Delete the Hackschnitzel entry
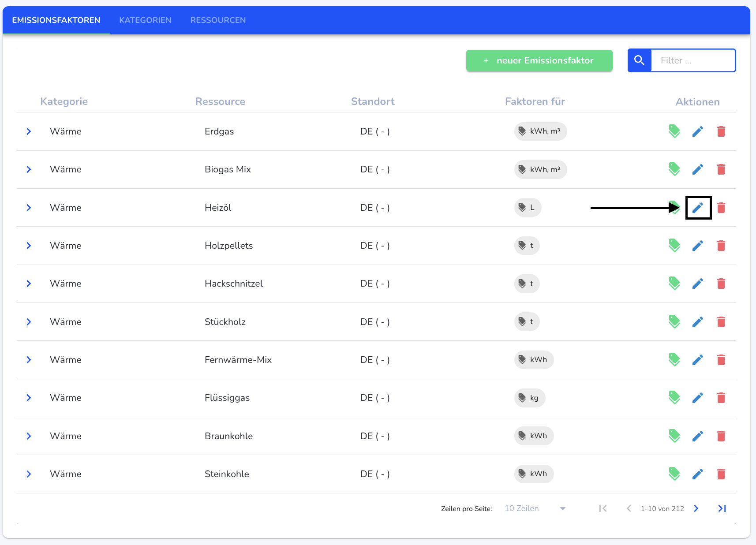Viewport: 756px width, 545px height. [721, 284]
